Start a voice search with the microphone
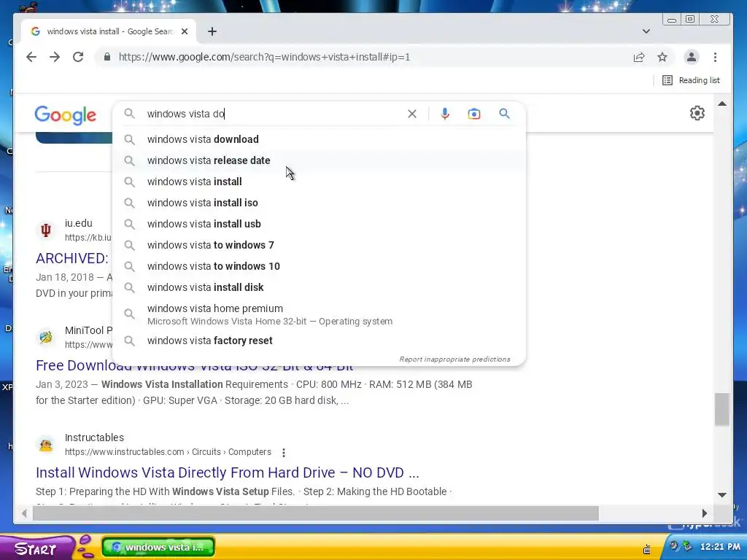747x560 pixels. (445, 114)
